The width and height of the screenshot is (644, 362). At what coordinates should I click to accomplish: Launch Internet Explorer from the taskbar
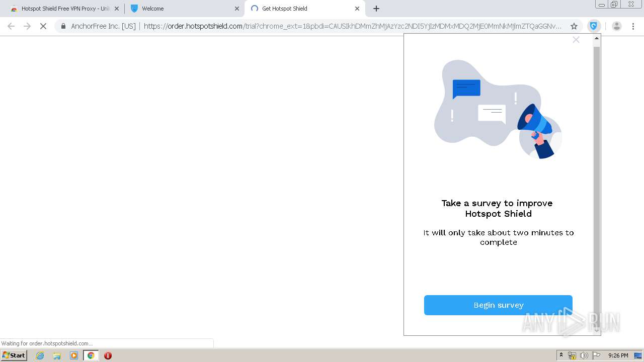pyautogui.click(x=40, y=355)
